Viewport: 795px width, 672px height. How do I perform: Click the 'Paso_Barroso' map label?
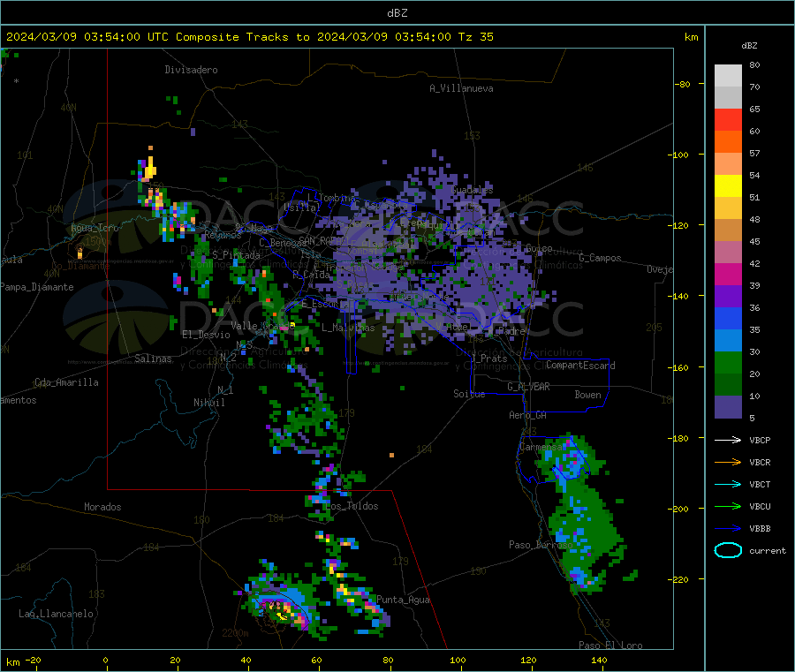pos(541,545)
